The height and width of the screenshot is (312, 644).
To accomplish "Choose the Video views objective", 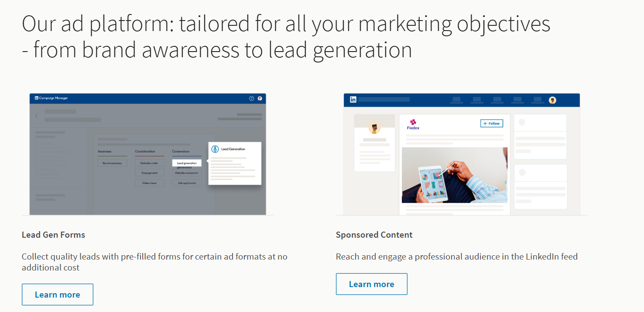I will pyautogui.click(x=149, y=183).
